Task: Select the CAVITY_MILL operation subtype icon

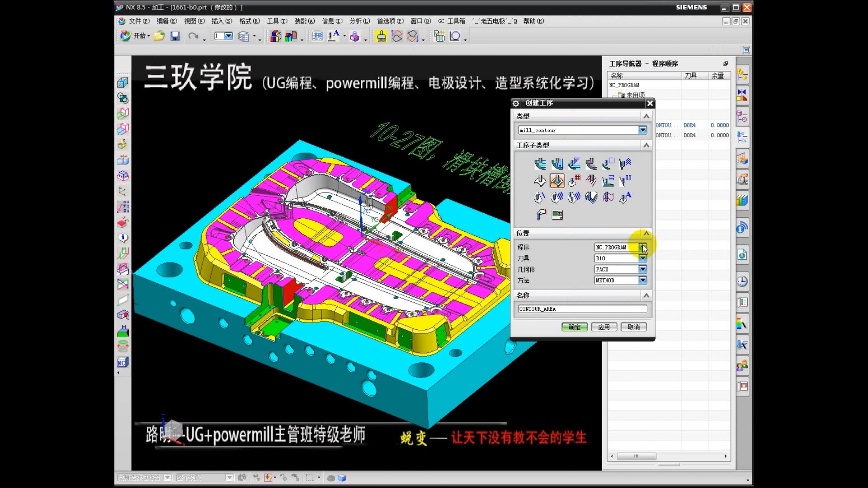Action: (x=540, y=163)
